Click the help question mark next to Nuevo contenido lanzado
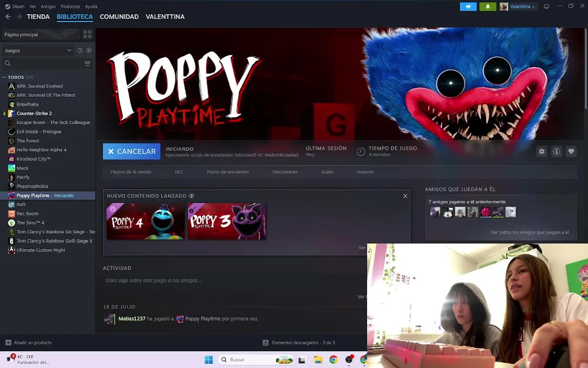The image size is (588, 368). (191, 196)
